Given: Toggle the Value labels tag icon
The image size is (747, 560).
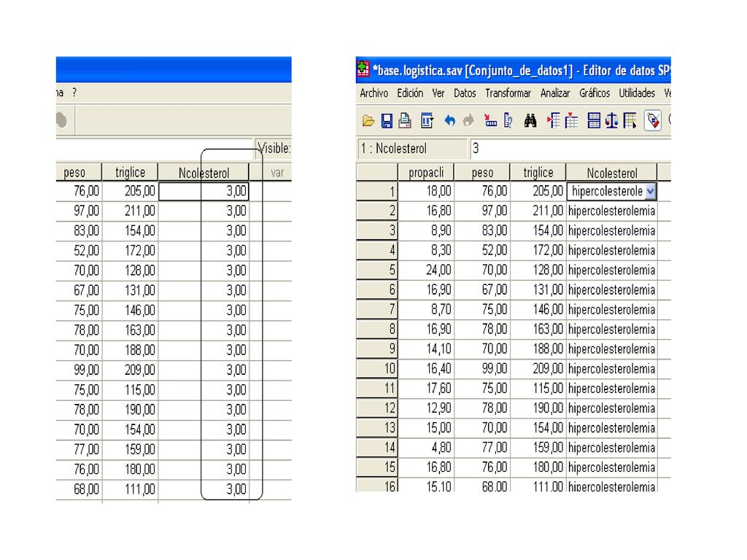Looking at the screenshot, I should coord(653,121).
